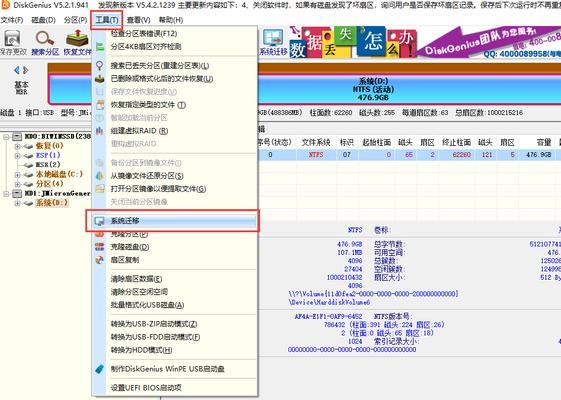Click the 打开分区镜像 menu icon
Viewport: 561px width, 400px height.
coord(100,189)
